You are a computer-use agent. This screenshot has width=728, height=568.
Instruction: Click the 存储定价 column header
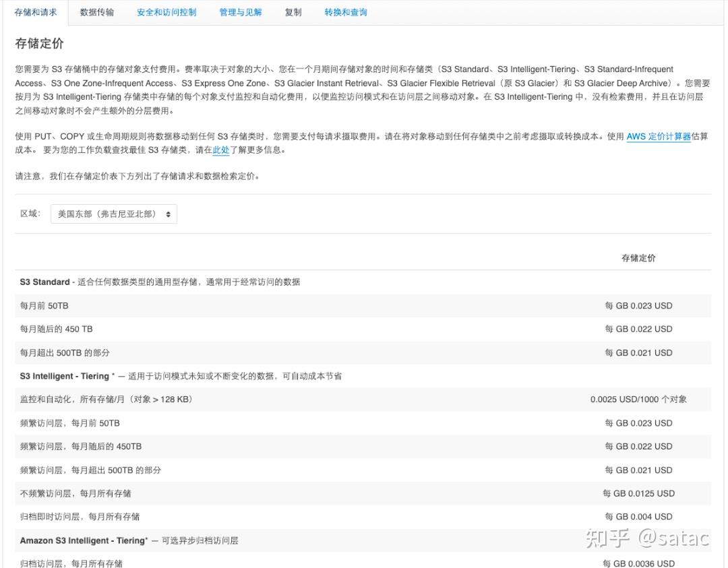(638, 257)
